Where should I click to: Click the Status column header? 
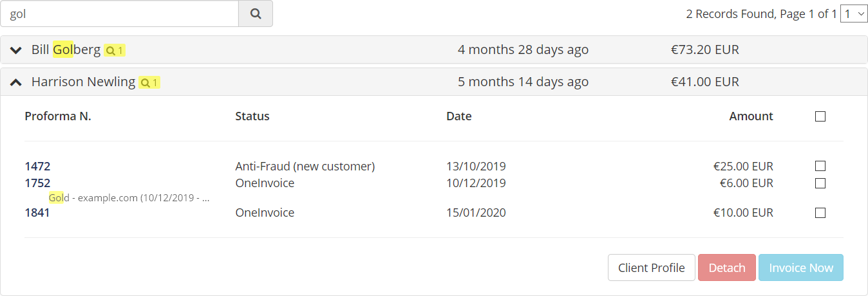252,116
